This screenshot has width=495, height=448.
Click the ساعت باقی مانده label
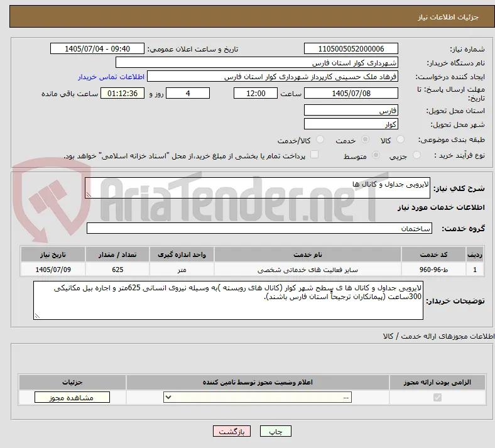tap(70, 94)
